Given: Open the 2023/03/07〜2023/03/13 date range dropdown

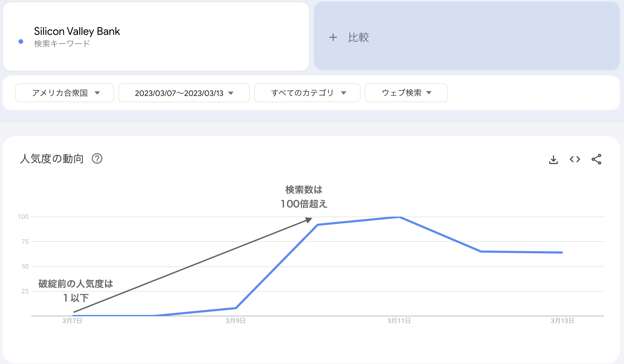Looking at the screenshot, I should coord(184,93).
